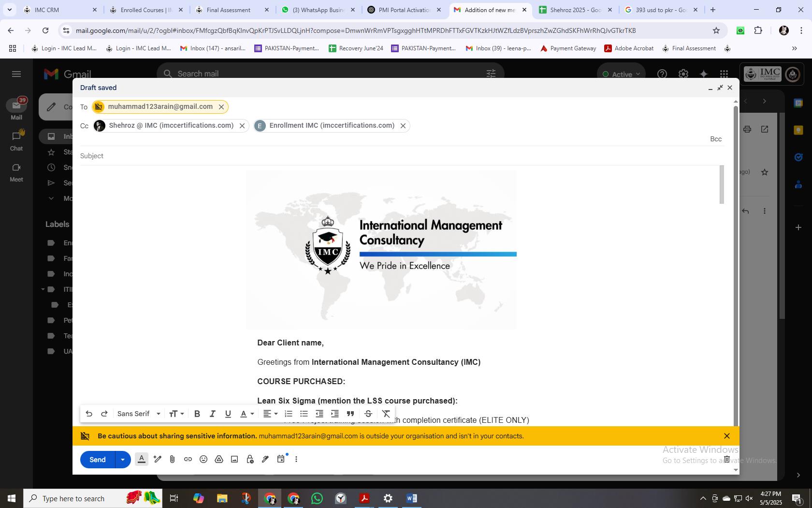Screen dimensions: 812x508
Task: Click the insert signature pen icon
Action: tap(265, 459)
